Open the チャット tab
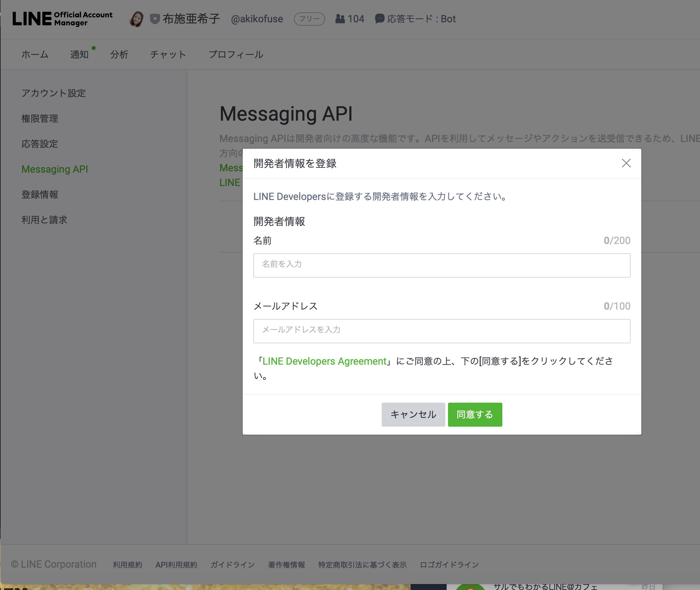The height and width of the screenshot is (590, 700). [168, 55]
